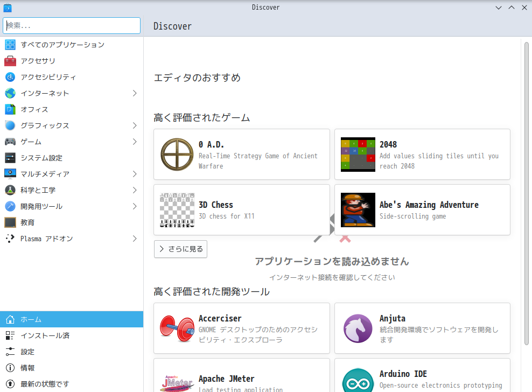Click the Anjuta purple horse icon

click(x=358, y=328)
